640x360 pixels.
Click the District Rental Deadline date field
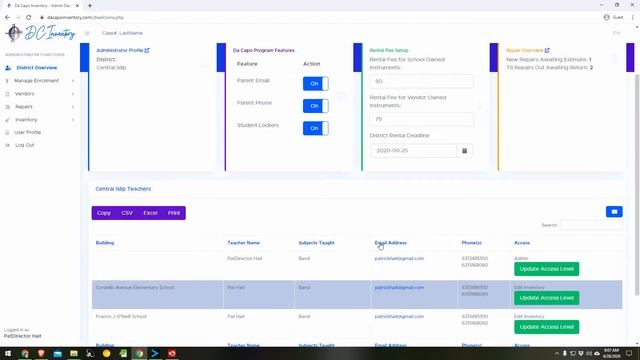click(413, 151)
